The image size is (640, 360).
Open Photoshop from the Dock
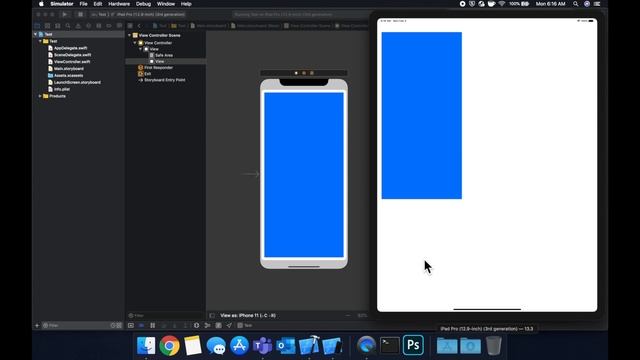tap(413, 345)
